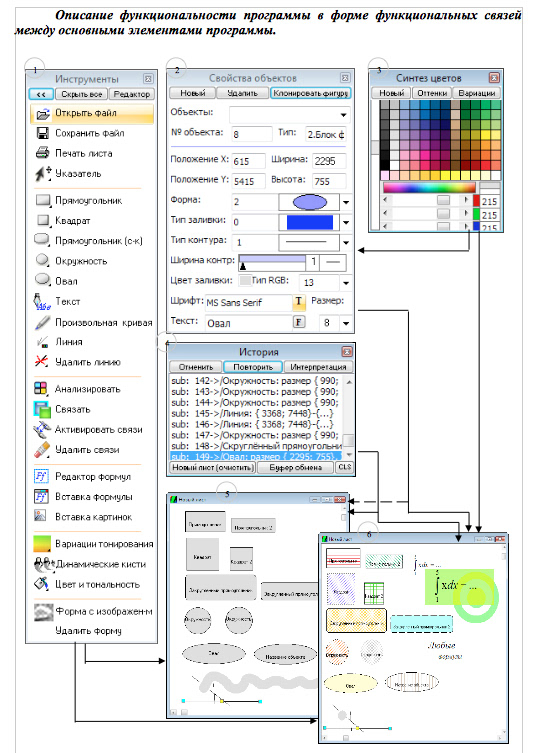Click the Print sheet printer icon
The height and width of the screenshot is (753, 540).
43,153
